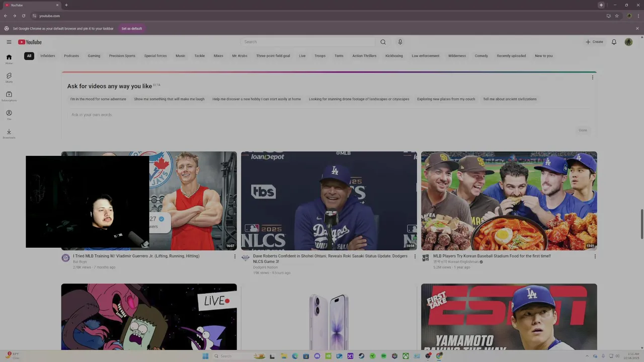Open the Windows Start menu
The width and height of the screenshot is (644, 362).
[x=205, y=356]
